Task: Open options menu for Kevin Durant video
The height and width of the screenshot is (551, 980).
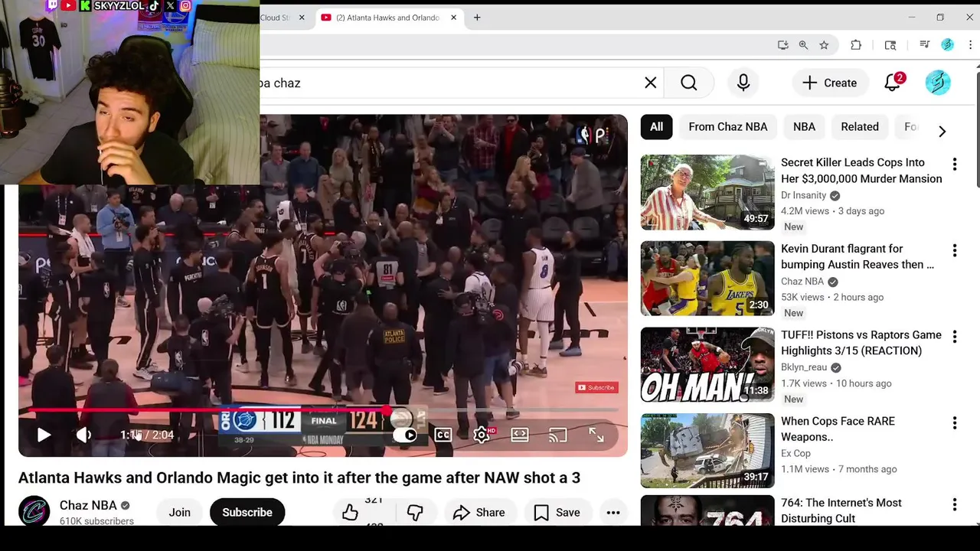Action: [x=954, y=250]
